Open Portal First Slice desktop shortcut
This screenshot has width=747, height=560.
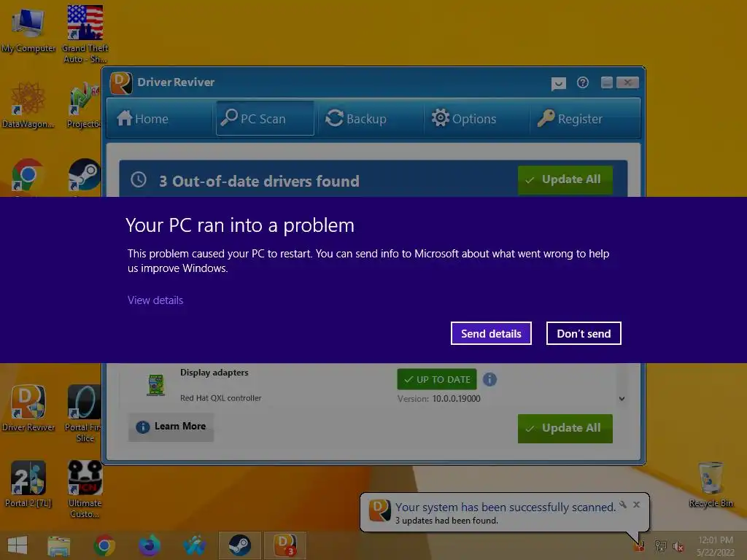[x=83, y=413]
